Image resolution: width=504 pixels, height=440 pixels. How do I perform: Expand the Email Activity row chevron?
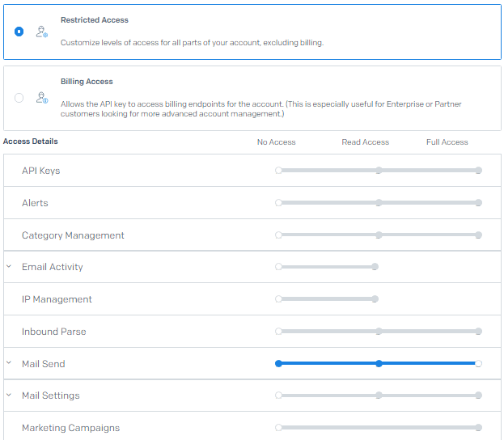(x=9, y=266)
